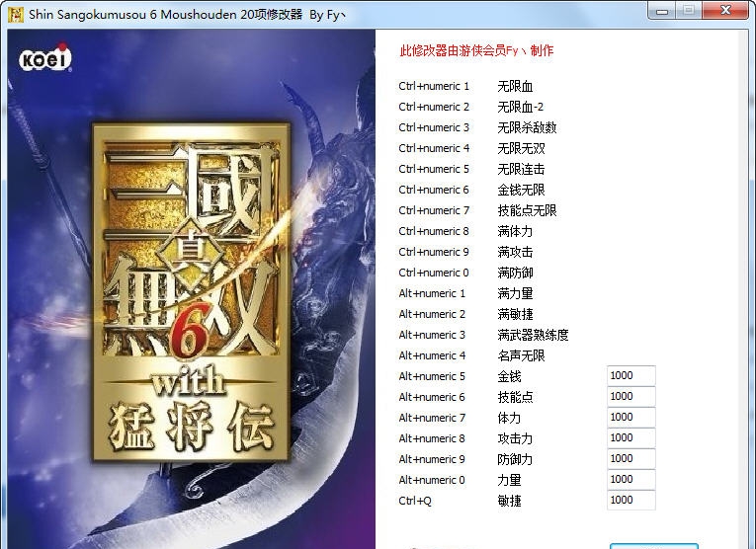The height and width of the screenshot is (549, 756).
Task: Click the 满攻击 label
Action: (x=515, y=253)
